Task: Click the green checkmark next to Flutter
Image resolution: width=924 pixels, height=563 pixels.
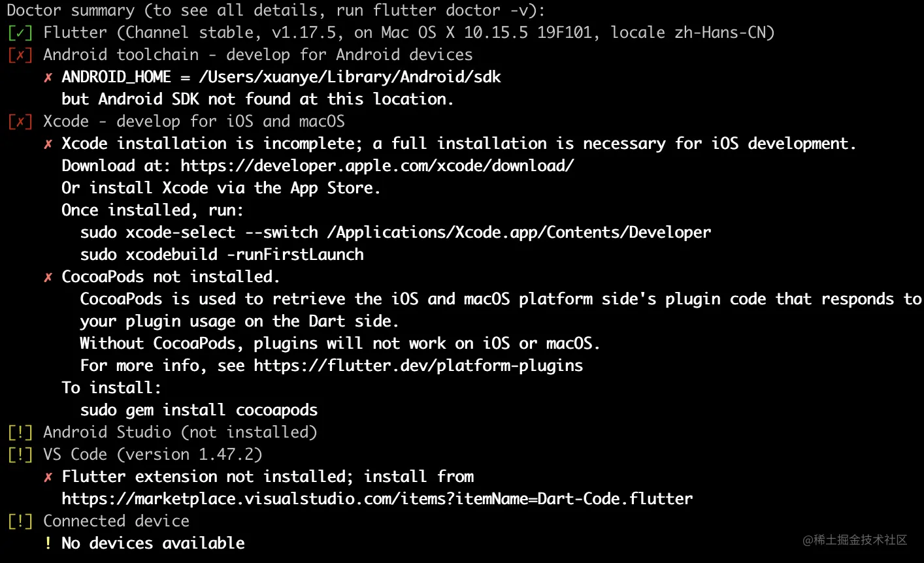Action: tap(20, 33)
